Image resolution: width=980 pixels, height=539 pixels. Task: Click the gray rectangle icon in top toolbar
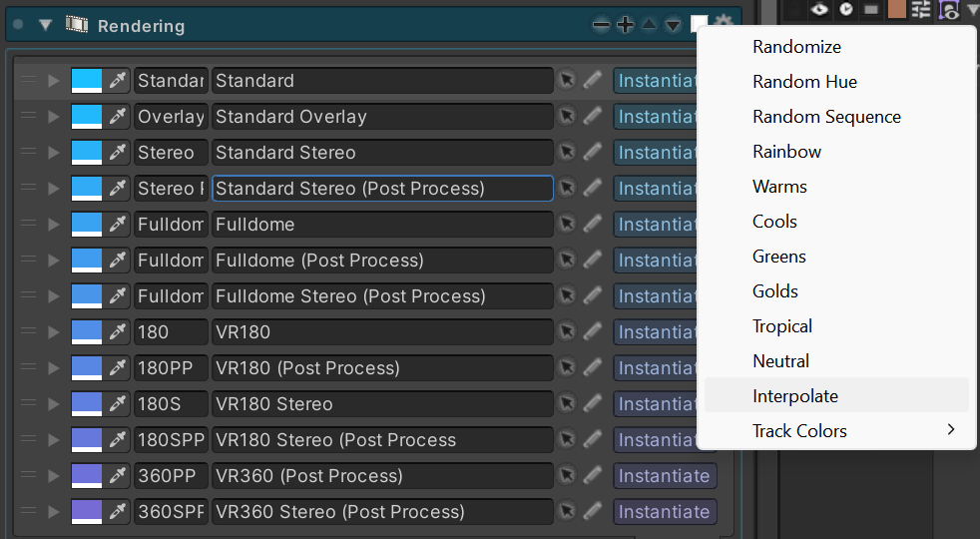871,9
